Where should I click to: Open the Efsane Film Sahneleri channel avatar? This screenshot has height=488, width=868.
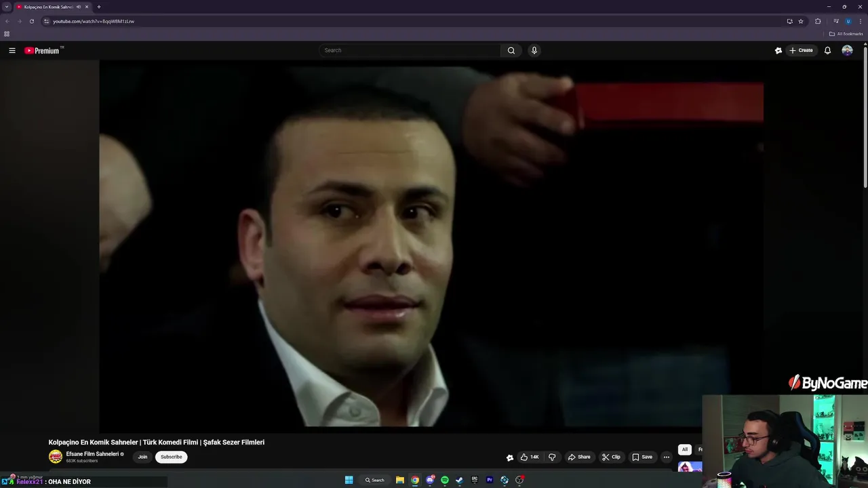coord(56,457)
